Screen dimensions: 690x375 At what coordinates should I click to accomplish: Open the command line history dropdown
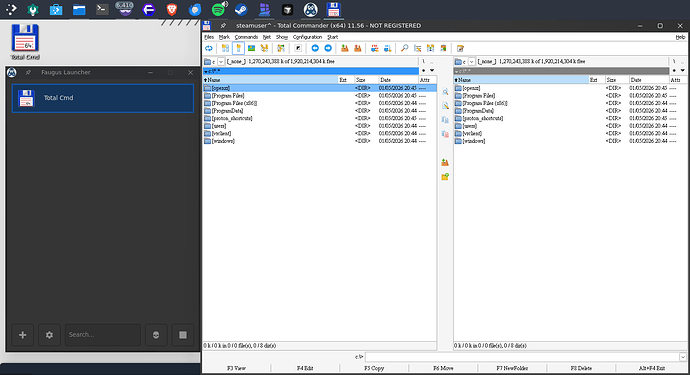tap(683, 357)
